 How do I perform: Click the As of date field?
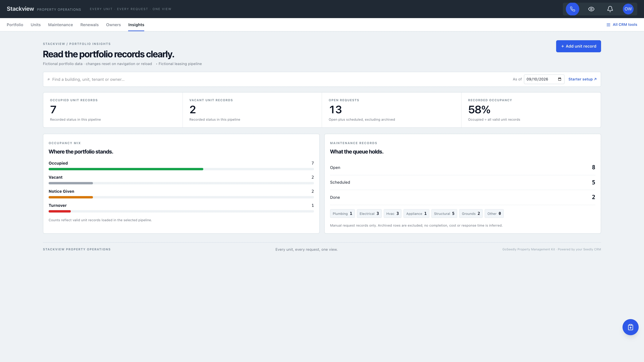pyautogui.click(x=544, y=79)
